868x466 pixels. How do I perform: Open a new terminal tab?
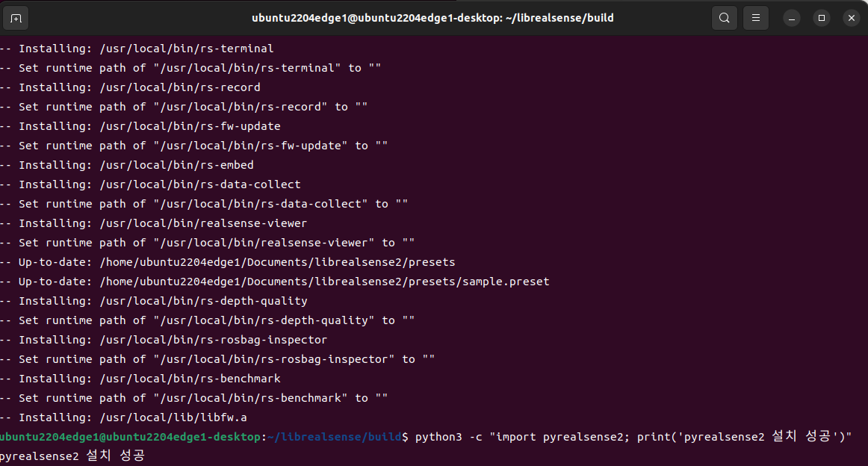coord(16,17)
